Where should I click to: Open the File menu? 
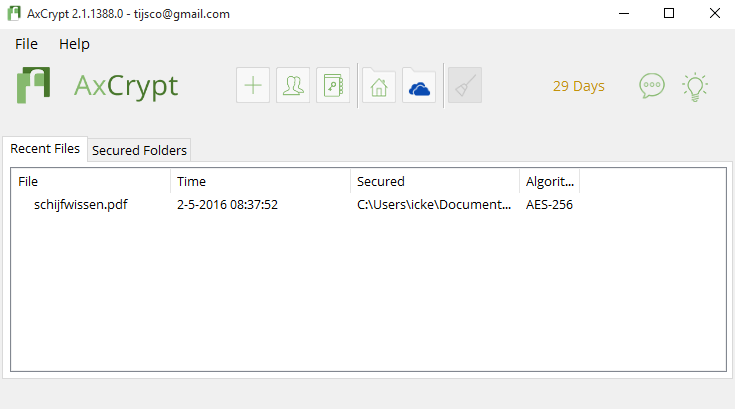(x=26, y=44)
